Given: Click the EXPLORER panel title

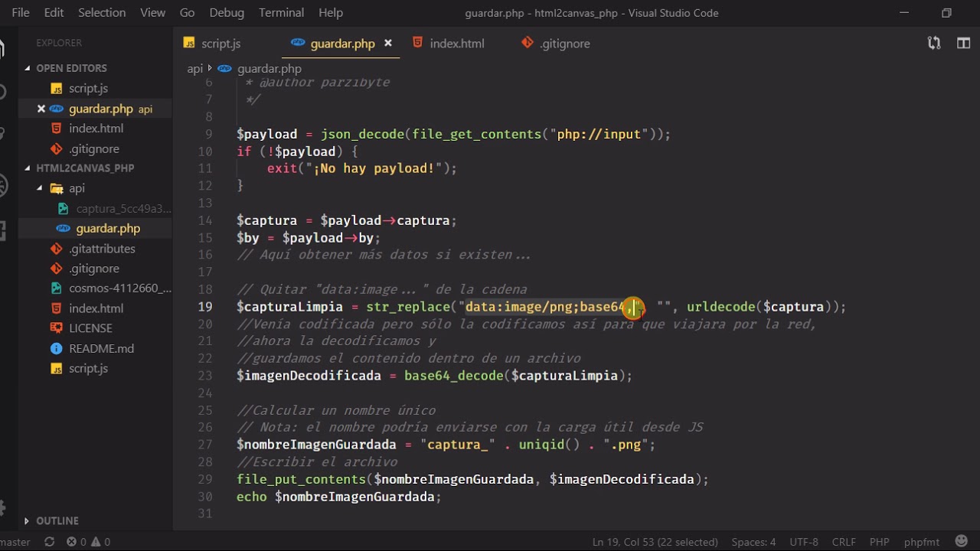Looking at the screenshot, I should (x=59, y=43).
